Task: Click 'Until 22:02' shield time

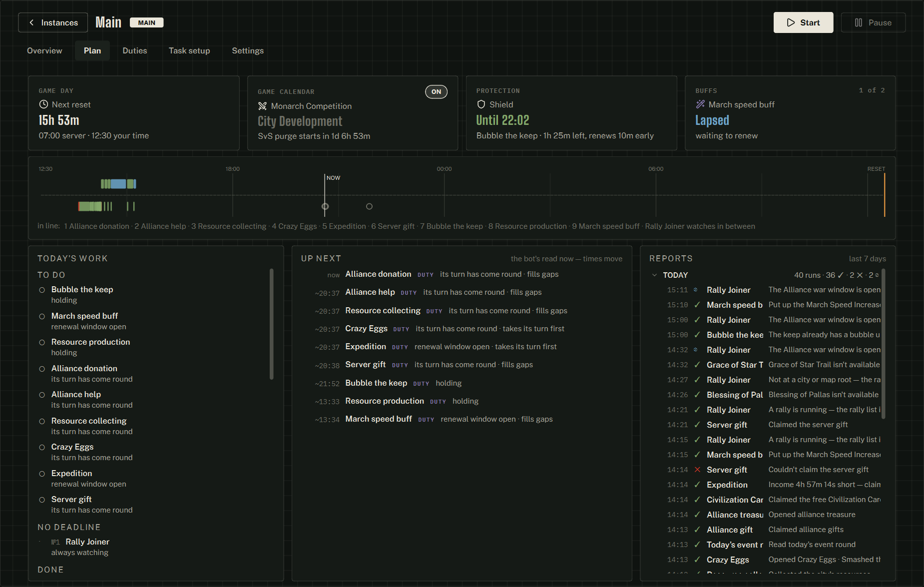Action: [502, 120]
